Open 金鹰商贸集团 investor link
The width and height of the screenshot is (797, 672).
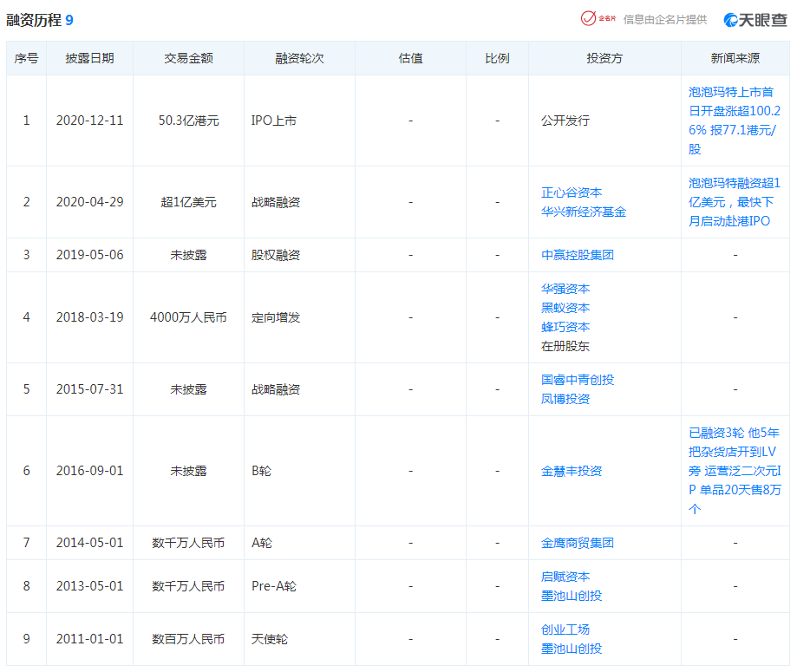pyautogui.click(x=577, y=543)
